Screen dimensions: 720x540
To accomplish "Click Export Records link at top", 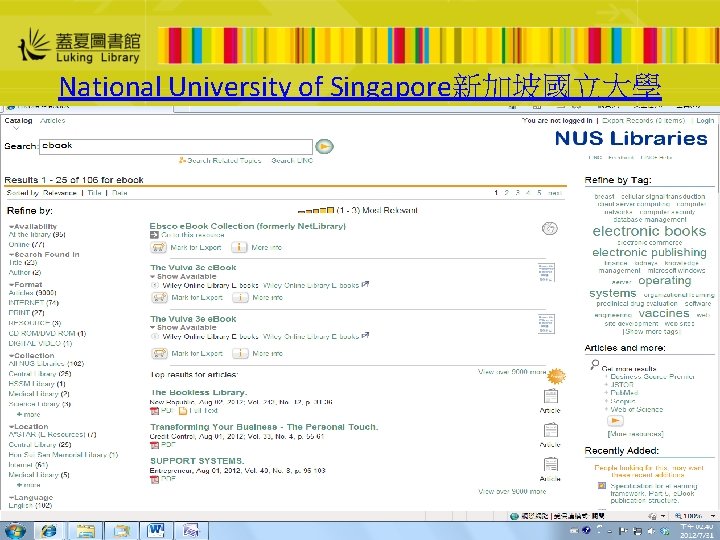I will [x=643, y=120].
